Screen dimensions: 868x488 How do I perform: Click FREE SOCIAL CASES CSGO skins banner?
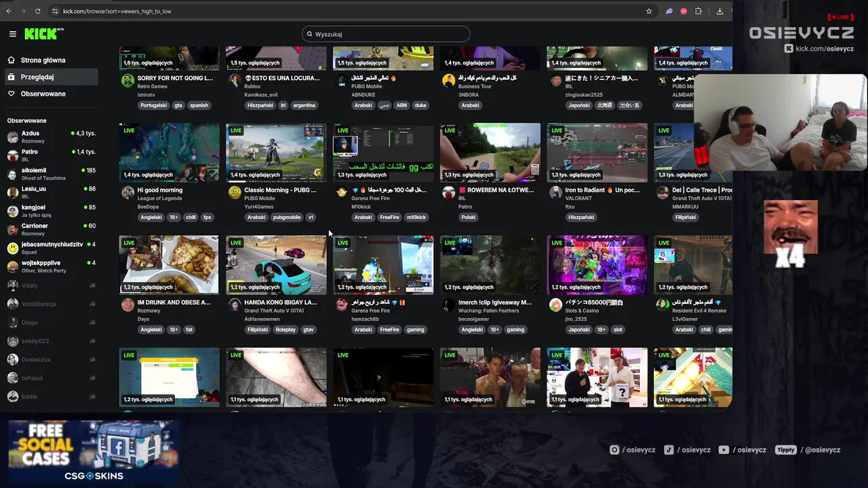coord(94,451)
